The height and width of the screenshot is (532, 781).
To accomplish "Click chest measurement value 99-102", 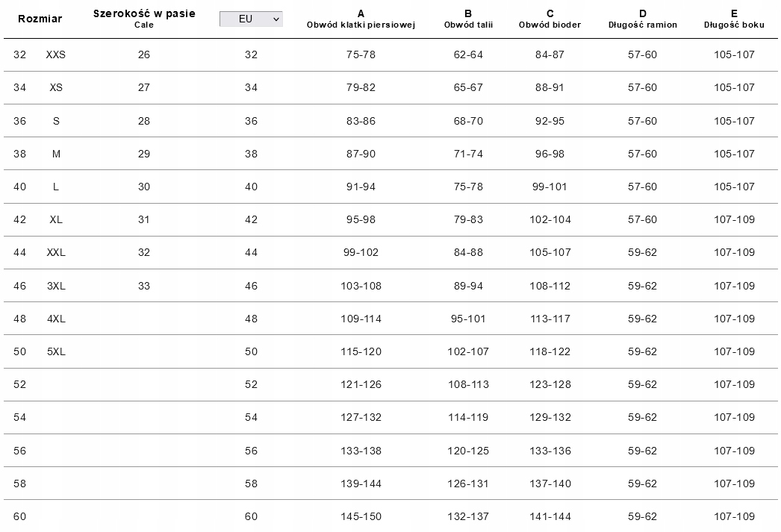I will [x=361, y=252].
